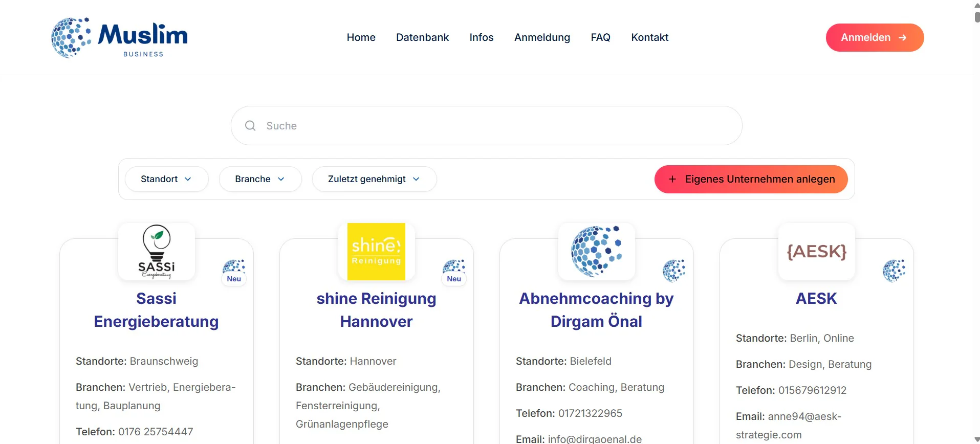This screenshot has width=980, height=444.
Task: Click Standorte Berlin, Online text
Action: [795, 338]
